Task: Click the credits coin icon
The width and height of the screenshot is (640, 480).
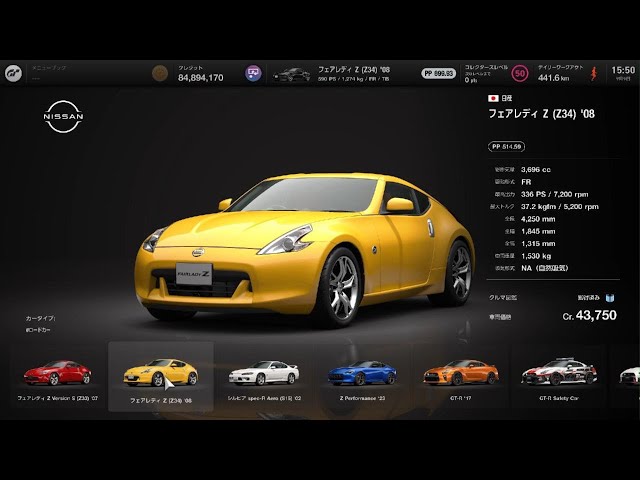Action: [160, 73]
